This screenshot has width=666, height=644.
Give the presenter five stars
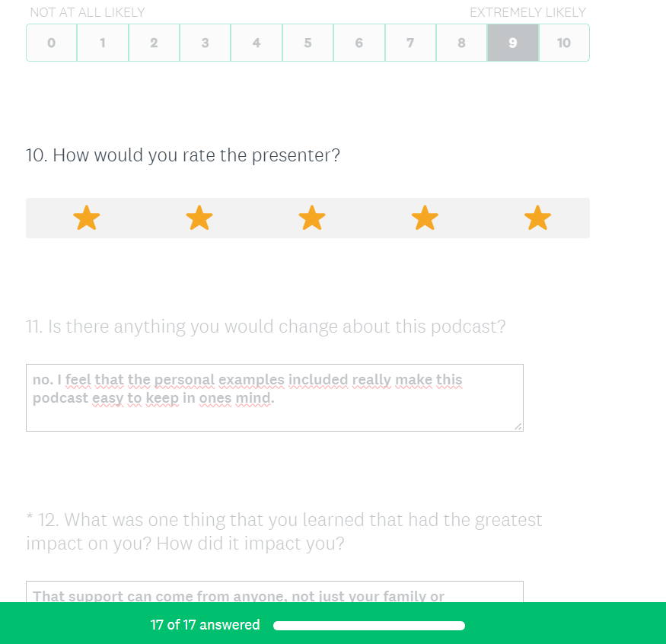point(537,218)
